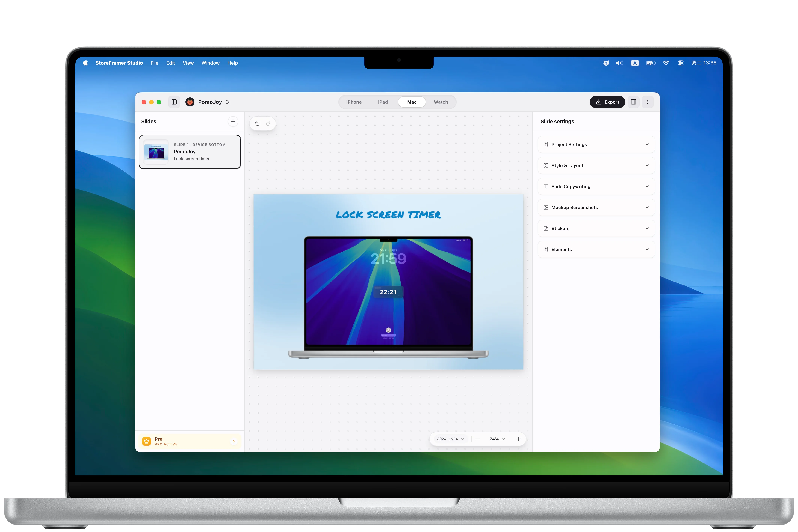
Task: Click the battery status icon
Action: (650, 63)
